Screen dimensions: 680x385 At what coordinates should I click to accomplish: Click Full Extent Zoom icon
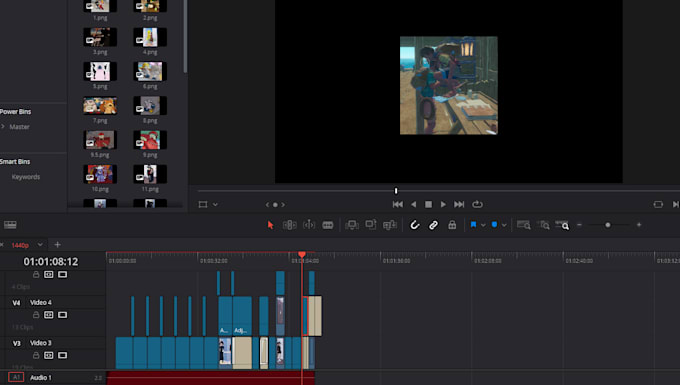[523, 225]
